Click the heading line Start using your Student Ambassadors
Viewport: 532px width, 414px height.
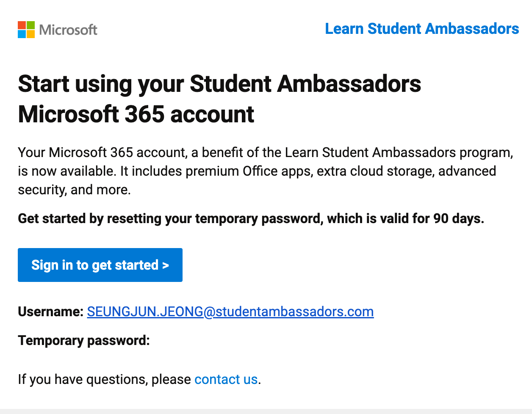(219, 84)
